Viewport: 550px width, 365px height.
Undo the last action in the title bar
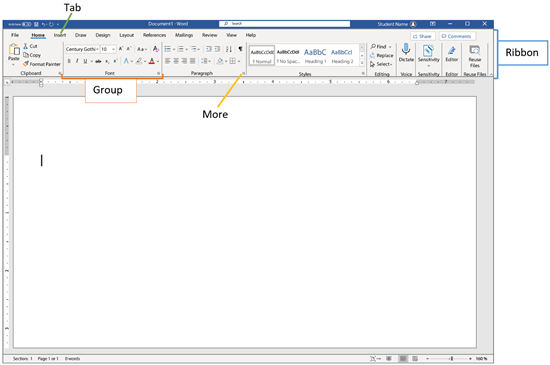coord(43,24)
